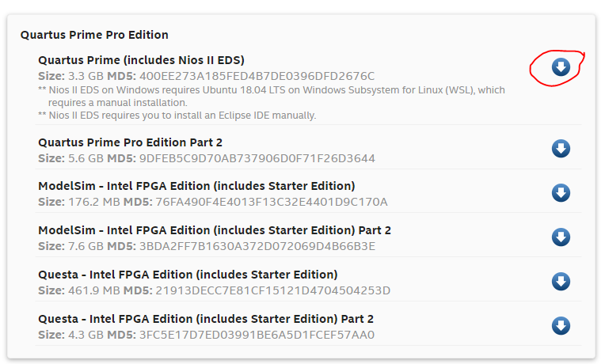Download Questa - Intel FPGA Edition, first part
This screenshot has width=605, height=364.
561,281
